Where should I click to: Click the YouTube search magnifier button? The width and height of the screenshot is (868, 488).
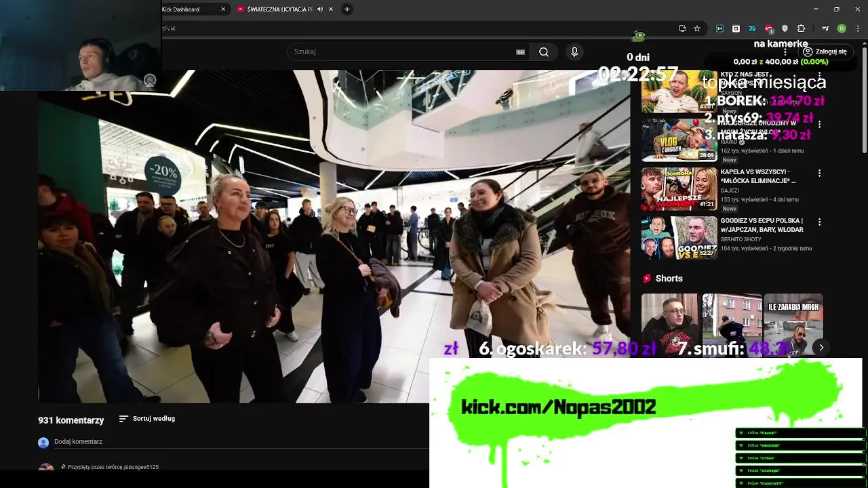(544, 52)
